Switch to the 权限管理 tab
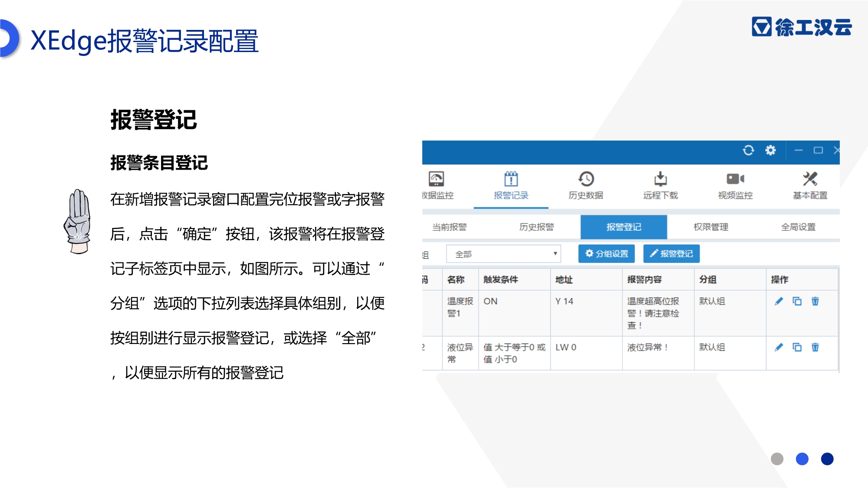 (x=711, y=227)
